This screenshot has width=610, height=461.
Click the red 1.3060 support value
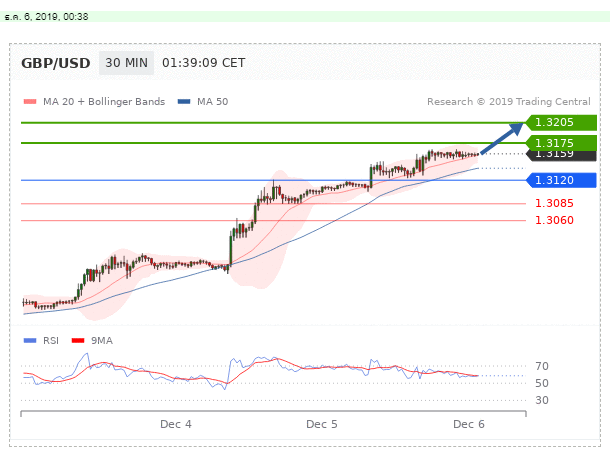(553, 220)
